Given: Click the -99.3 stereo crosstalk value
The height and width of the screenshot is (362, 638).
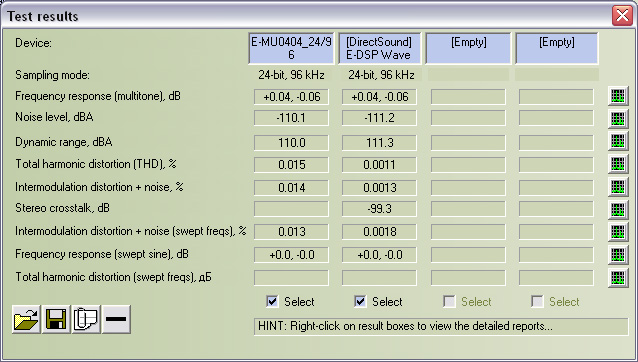Looking at the screenshot, I should coord(379,209).
